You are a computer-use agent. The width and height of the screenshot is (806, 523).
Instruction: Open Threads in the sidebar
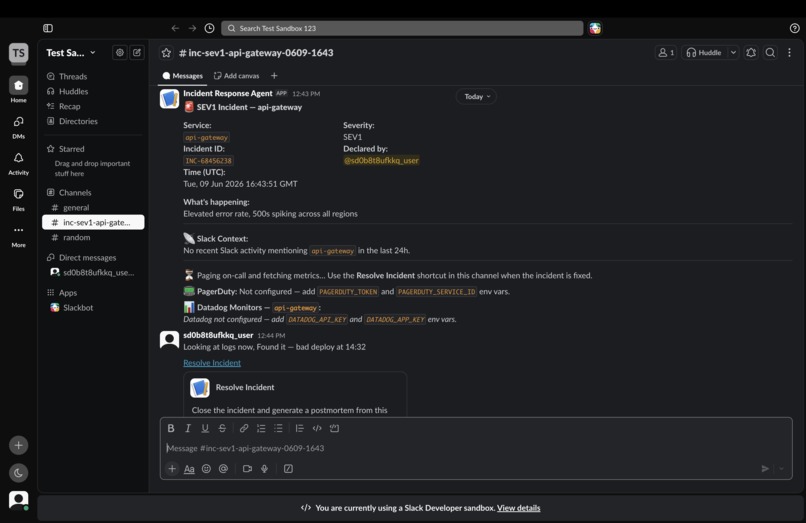73,76
